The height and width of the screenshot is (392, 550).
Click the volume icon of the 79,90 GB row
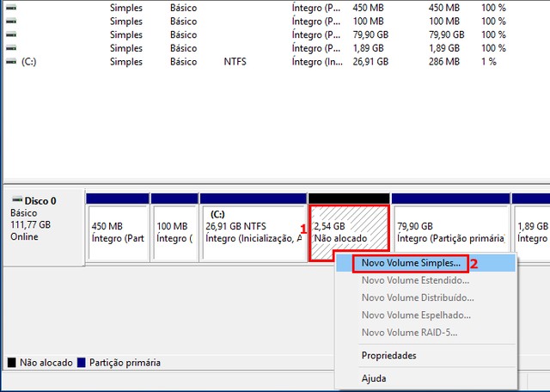pyautogui.click(x=11, y=34)
